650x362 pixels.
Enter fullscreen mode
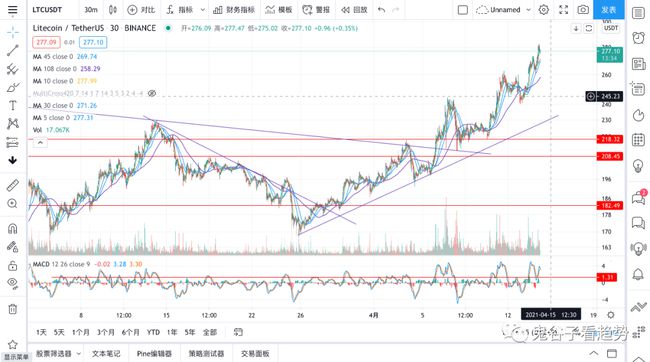[563, 10]
